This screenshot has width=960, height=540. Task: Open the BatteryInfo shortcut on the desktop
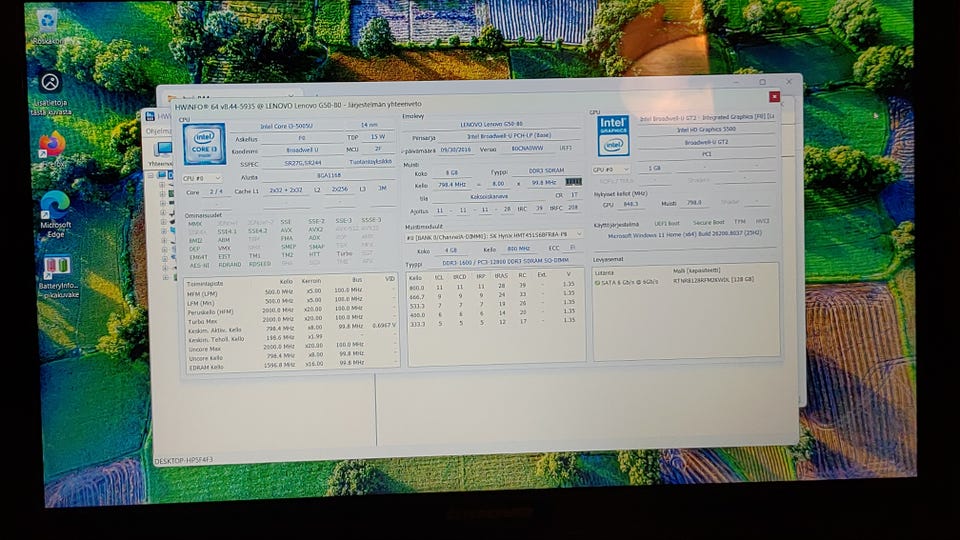pyautogui.click(x=57, y=277)
